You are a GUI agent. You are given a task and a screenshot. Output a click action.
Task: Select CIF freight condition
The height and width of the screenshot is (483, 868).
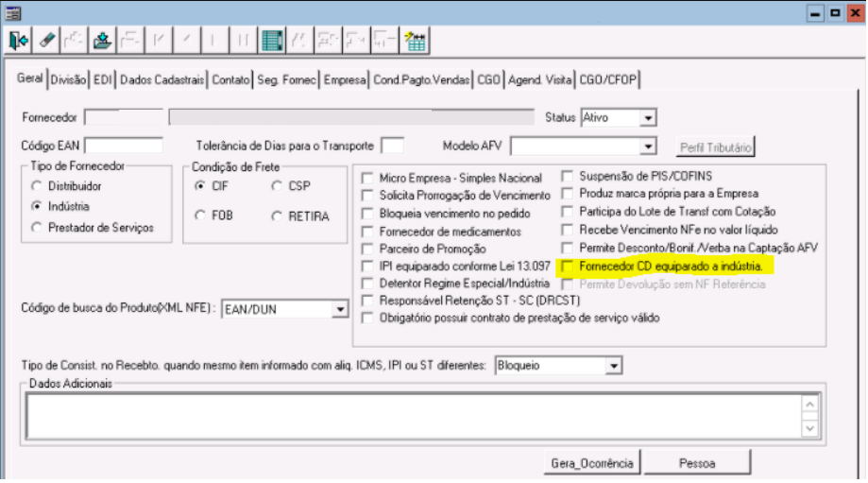click(200, 186)
